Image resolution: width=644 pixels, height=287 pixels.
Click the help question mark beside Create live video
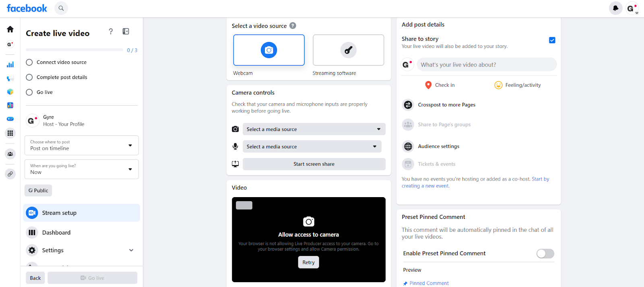tap(111, 31)
